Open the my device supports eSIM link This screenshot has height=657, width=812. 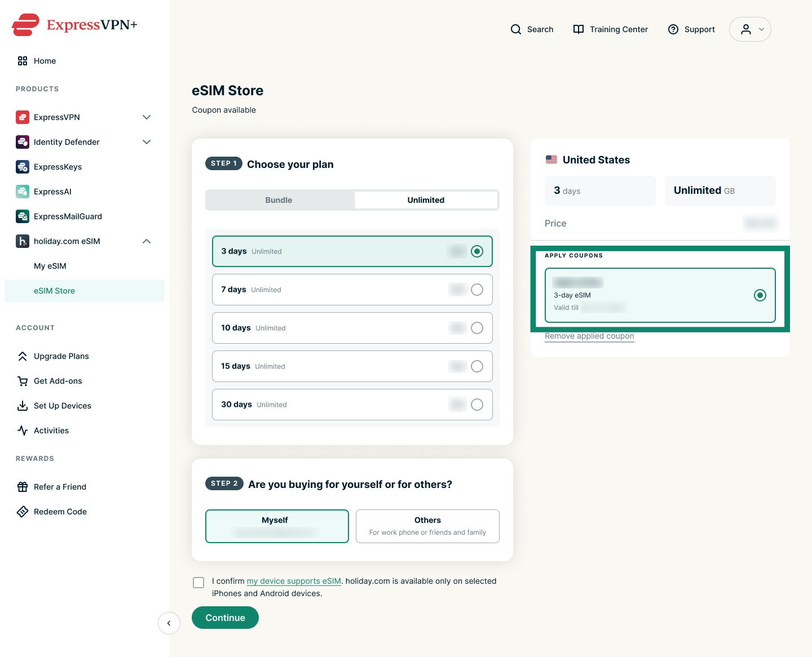coord(294,581)
